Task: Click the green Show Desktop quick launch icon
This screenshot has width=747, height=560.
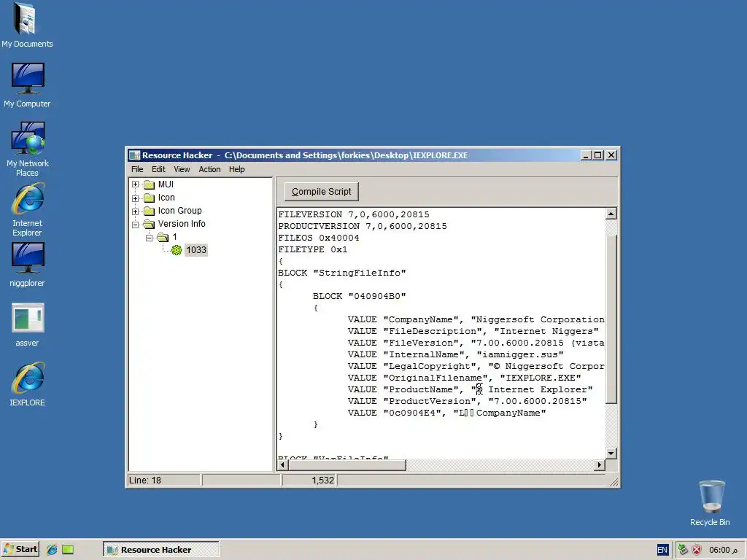Action: [x=68, y=550]
